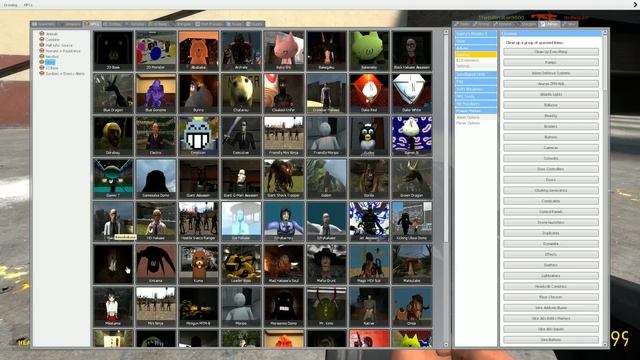Switch to the Post Process tab
Image resolution: width=640 pixels, height=360 pixels.
tap(209, 24)
